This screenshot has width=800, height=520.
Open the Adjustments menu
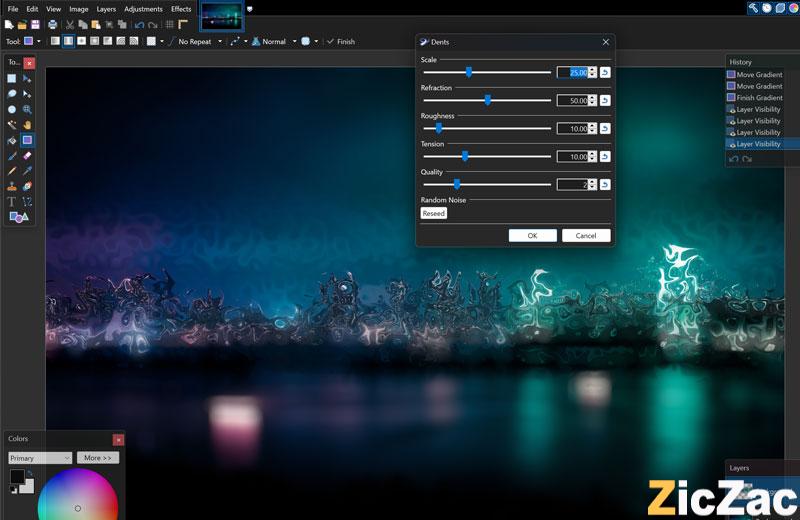point(143,9)
